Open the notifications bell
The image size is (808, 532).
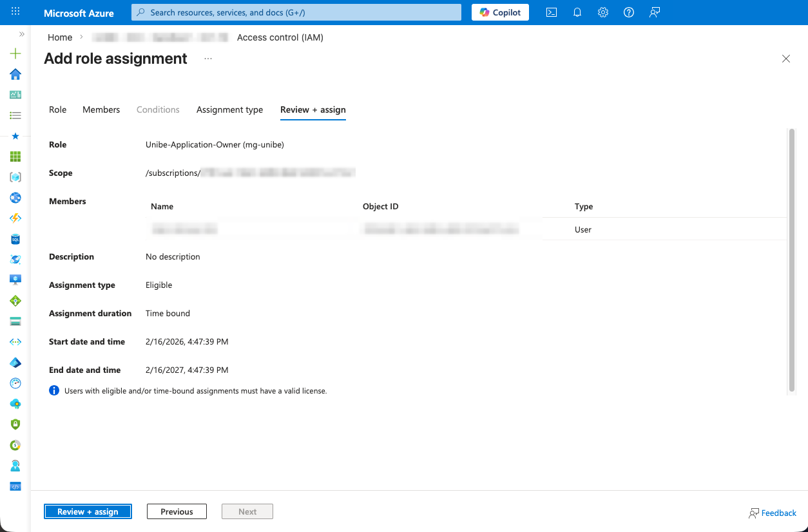click(577, 12)
